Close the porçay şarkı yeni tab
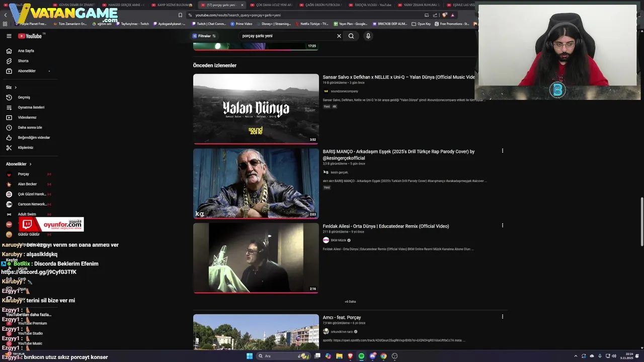 242,5
